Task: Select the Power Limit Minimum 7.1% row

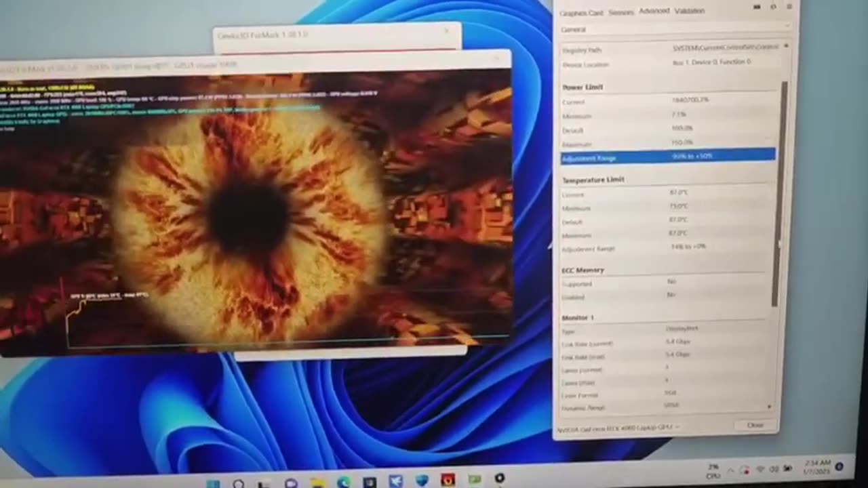Action: click(x=669, y=115)
